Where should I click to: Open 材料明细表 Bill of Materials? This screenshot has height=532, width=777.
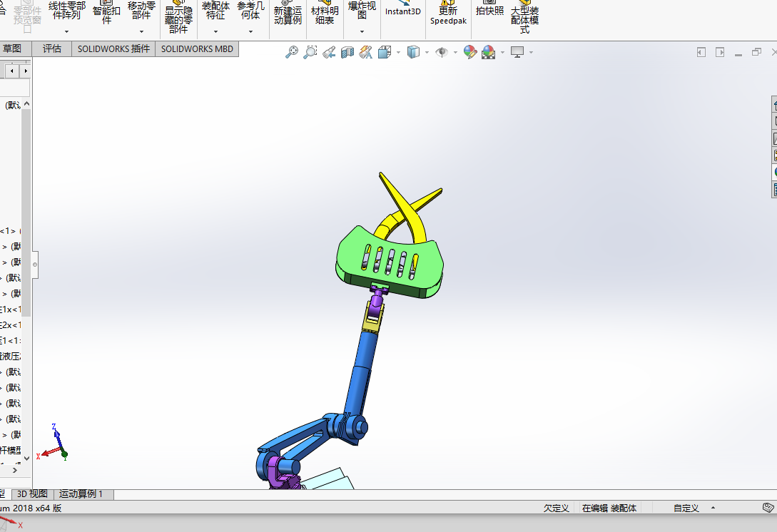point(325,13)
